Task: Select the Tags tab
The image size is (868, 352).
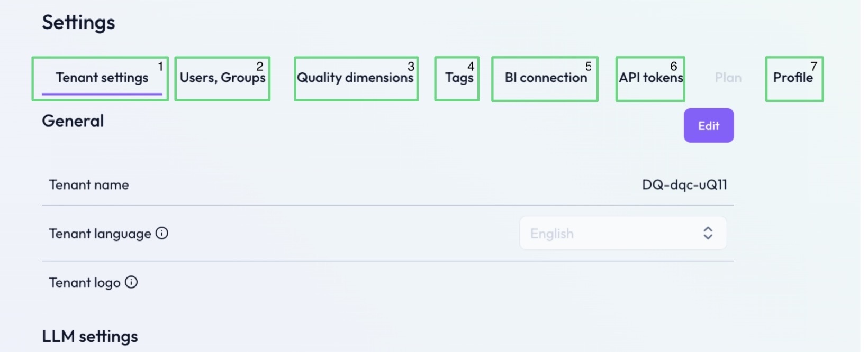Action: point(459,78)
